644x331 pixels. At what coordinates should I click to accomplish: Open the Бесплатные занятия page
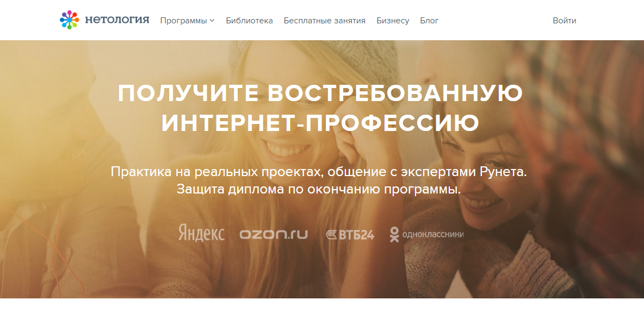point(325,21)
